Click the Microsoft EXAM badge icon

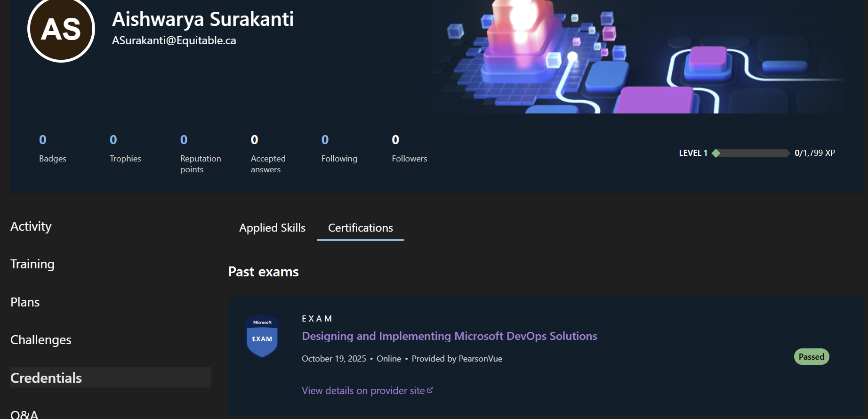[262, 336]
